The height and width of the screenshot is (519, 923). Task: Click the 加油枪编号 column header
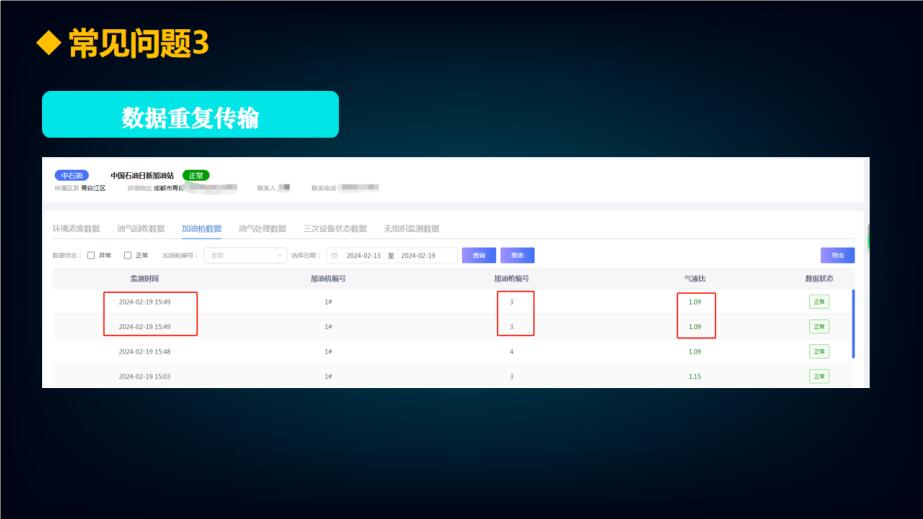(x=511, y=278)
